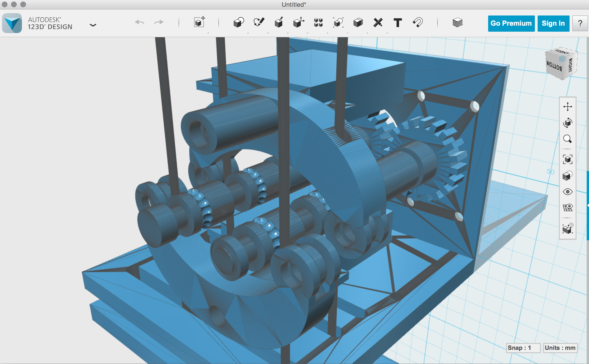Screen dimensions: 589x364
Task: Select the Sketch tool
Action: point(259,22)
